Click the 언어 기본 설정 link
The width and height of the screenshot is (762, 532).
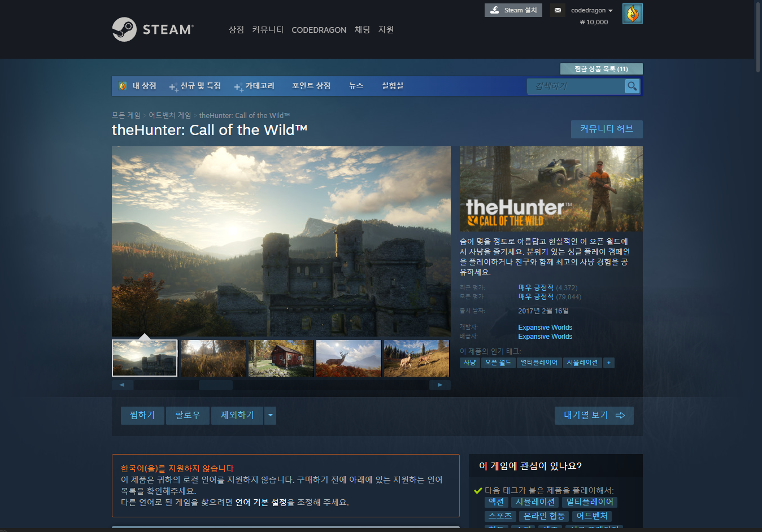pos(261,502)
